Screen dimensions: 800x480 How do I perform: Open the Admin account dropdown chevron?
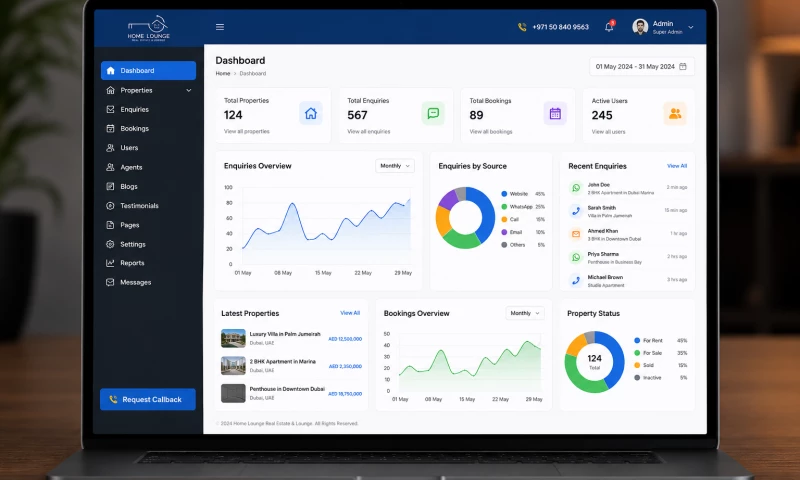tap(691, 28)
